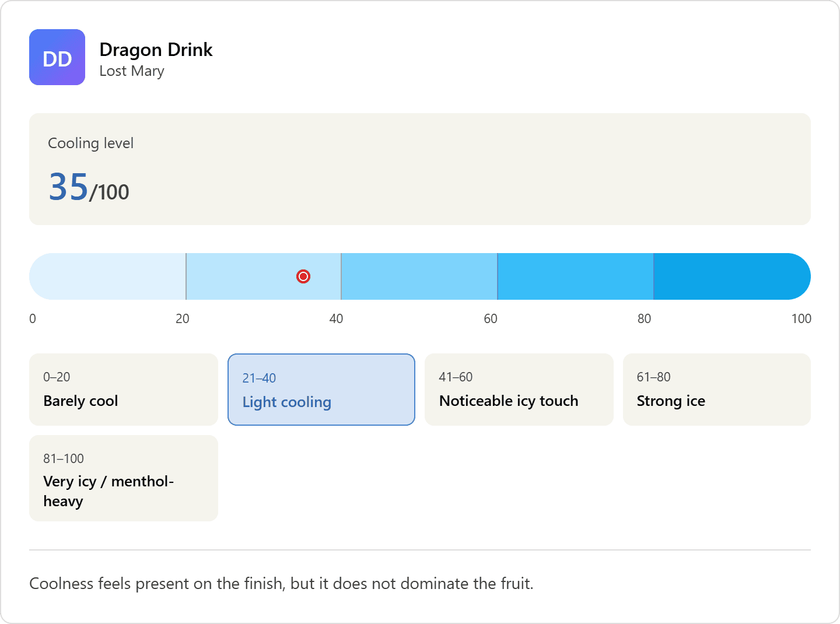840x624 pixels.
Task: Click the 21–40 segment of the bar
Action: (x=245, y=276)
